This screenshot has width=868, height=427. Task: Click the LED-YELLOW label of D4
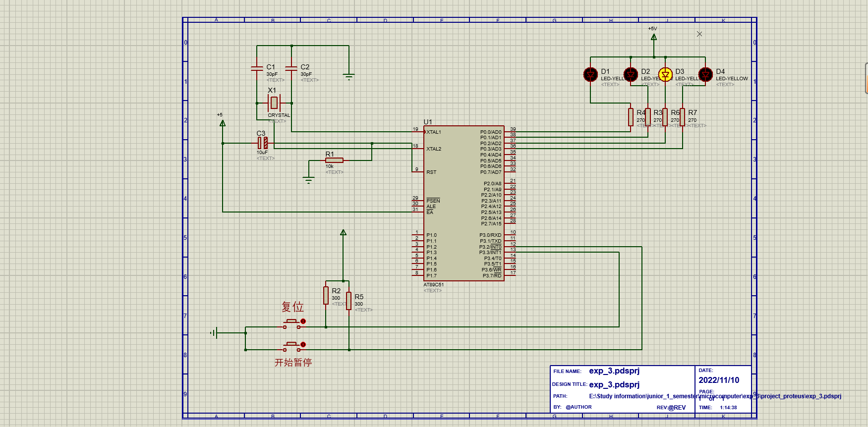coord(732,79)
